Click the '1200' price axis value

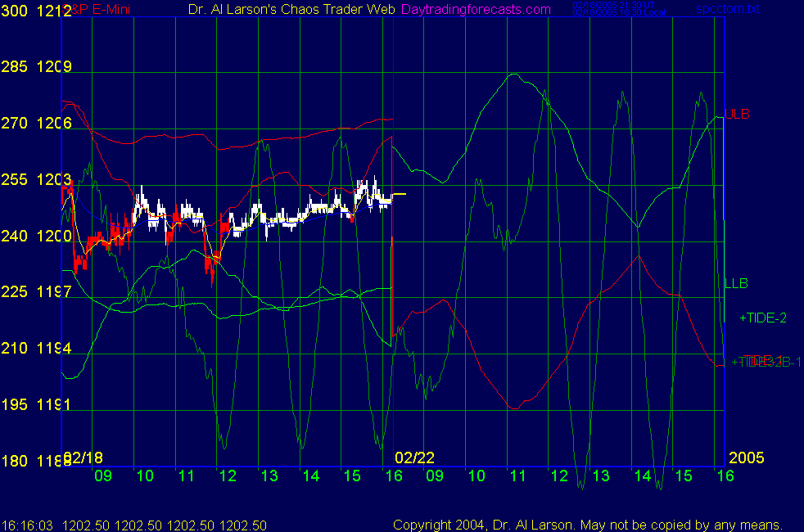tap(54, 236)
